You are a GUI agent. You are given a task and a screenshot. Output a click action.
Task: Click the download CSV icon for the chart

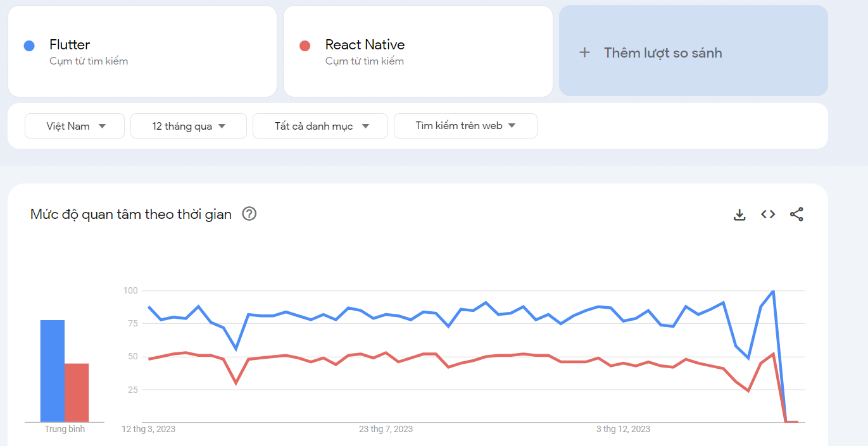739,214
